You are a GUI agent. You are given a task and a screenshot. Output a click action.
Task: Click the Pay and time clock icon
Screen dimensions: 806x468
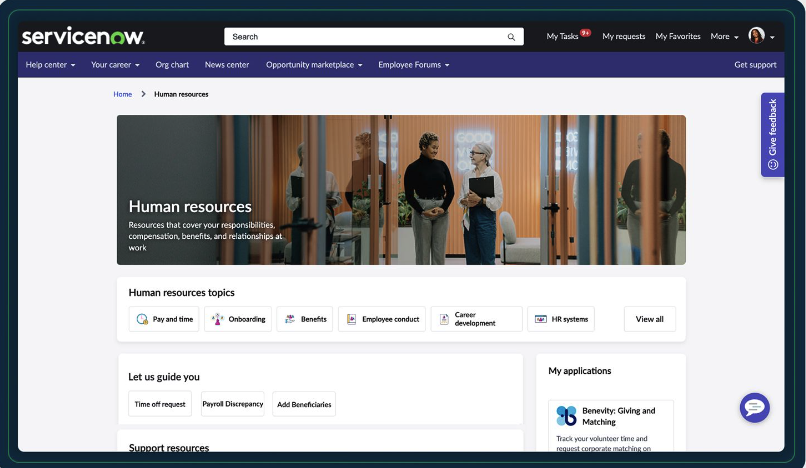point(142,319)
